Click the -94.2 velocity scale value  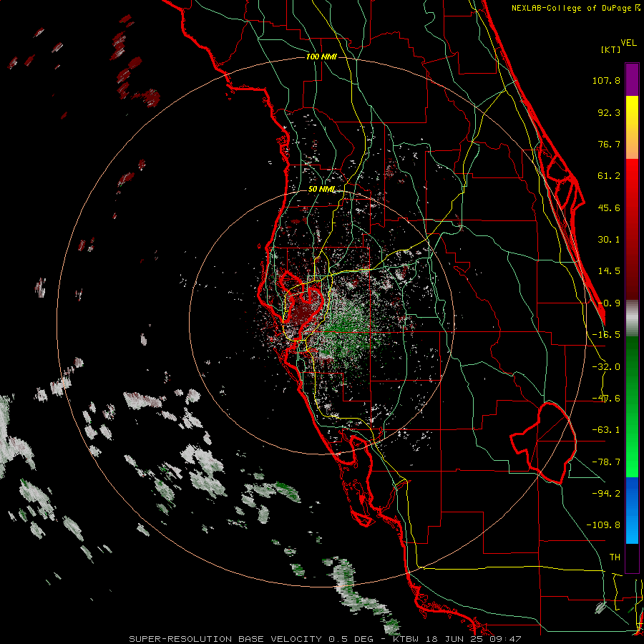click(x=606, y=493)
